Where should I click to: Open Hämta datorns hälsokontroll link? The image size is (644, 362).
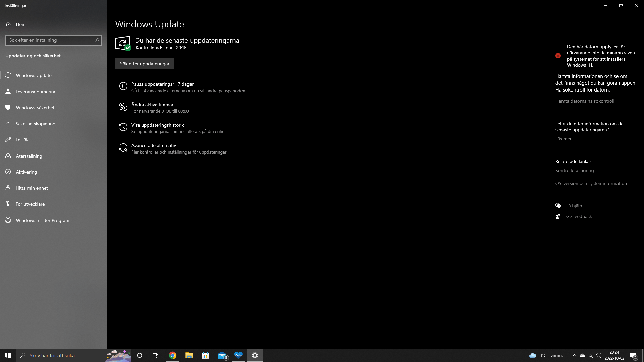(585, 101)
